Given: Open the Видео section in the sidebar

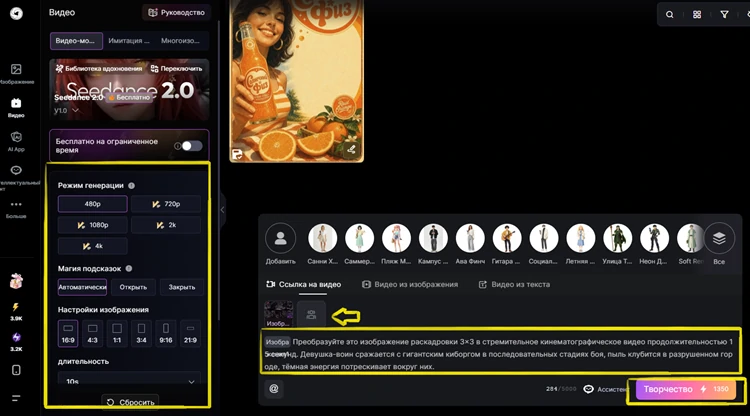Looking at the screenshot, I should (x=16, y=107).
